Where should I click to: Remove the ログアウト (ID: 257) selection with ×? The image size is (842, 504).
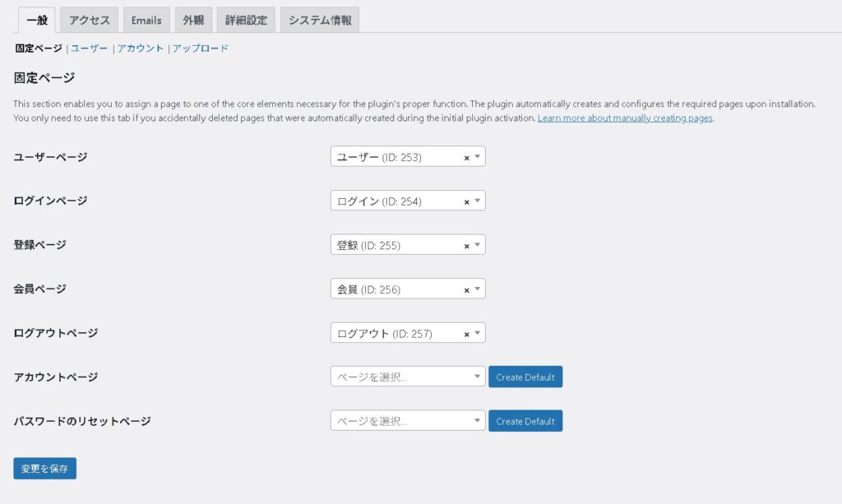pyautogui.click(x=466, y=334)
